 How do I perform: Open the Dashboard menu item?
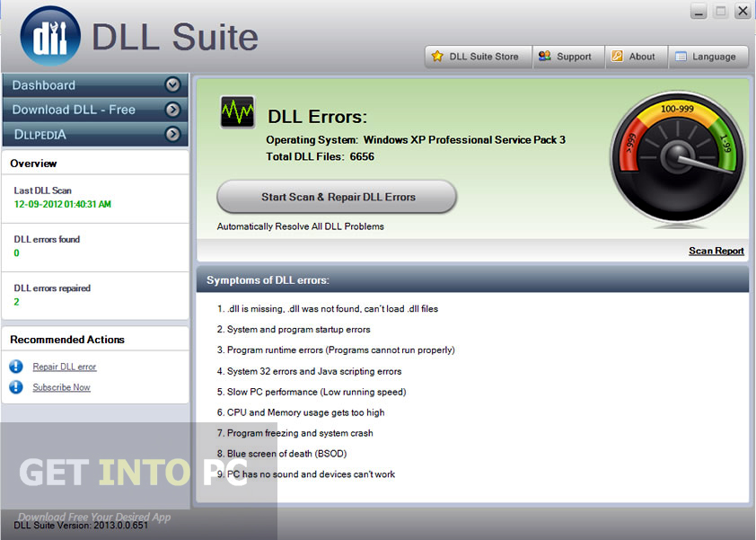(95, 85)
